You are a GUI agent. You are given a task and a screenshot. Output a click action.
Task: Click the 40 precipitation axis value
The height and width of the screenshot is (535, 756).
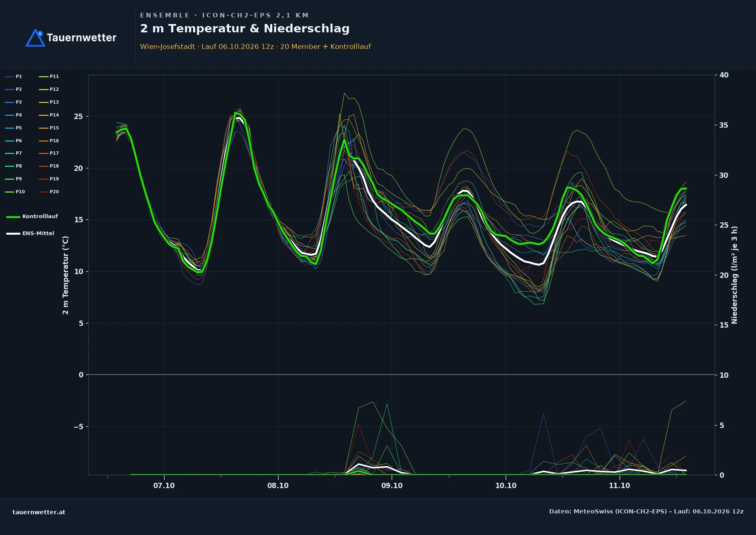pyautogui.click(x=724, y=75)
